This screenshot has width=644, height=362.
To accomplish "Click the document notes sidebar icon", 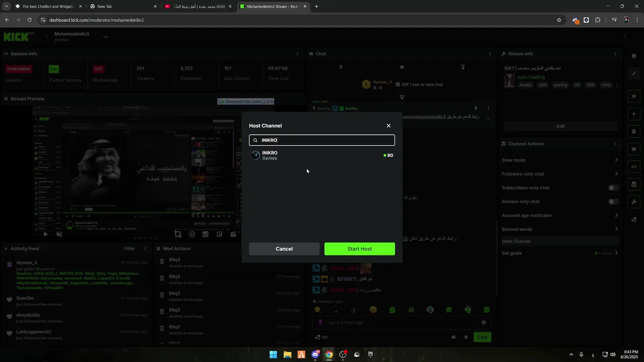I will [x=634, y=132].
